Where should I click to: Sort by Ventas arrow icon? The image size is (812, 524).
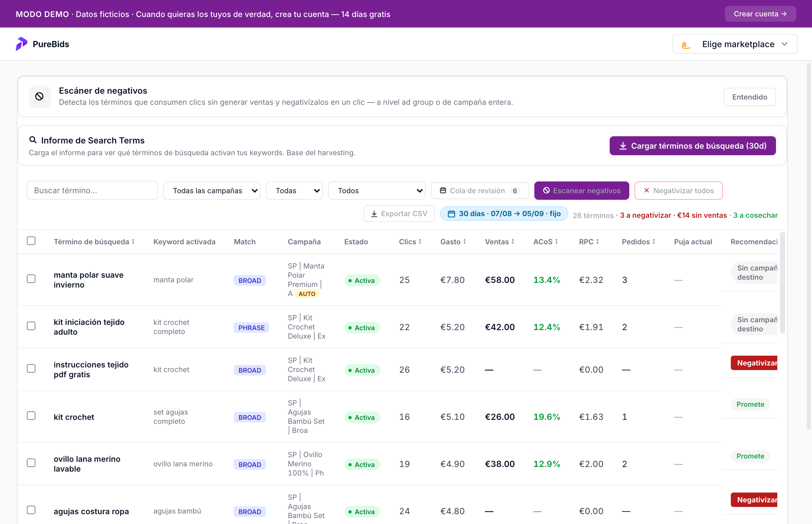[x=513, y=241]
